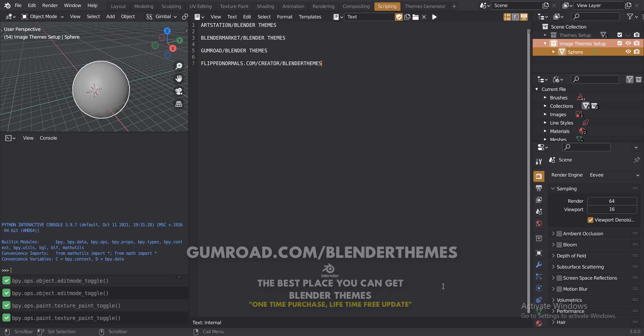This screenshot has width=644, height=336.
Task: Click the viewport zoom magnifier gizmo
Action: click(x=179, y=66)
